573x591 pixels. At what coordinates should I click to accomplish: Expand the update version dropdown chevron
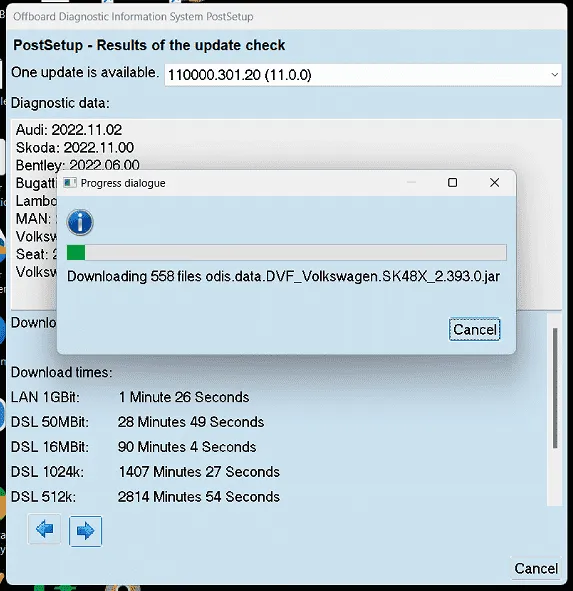point(555,75)
